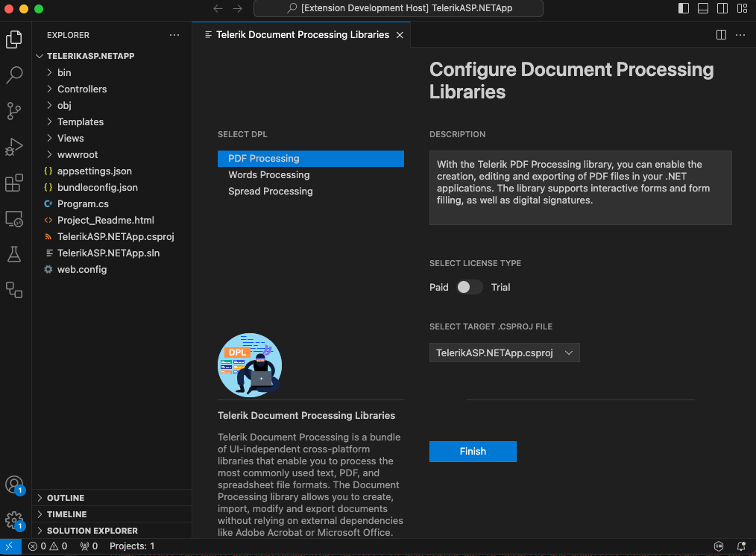
Task: Select Spread Processing in the DPL list
Action: pos(310,192)
